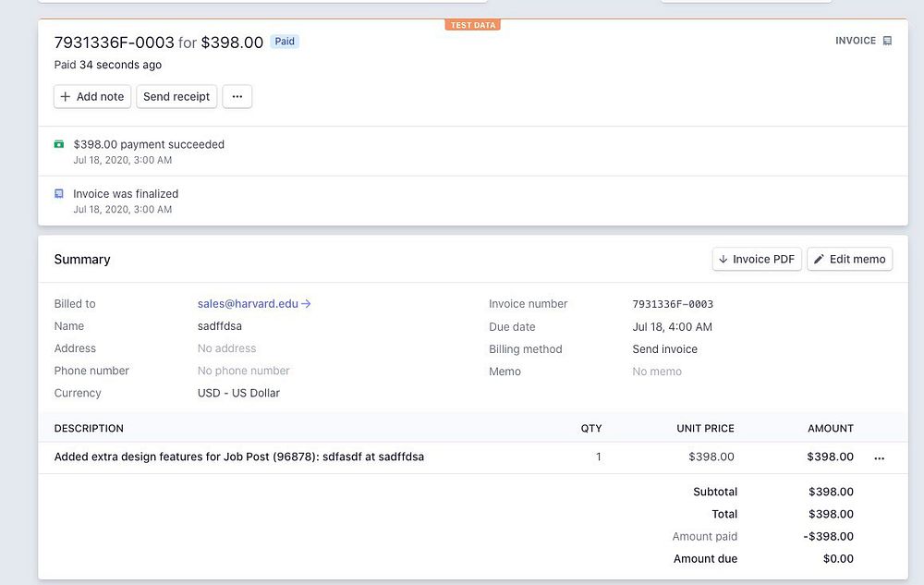Click the green payment succeeded icon
This screenshot has height=585, width=924.
[x=59, y=144]
